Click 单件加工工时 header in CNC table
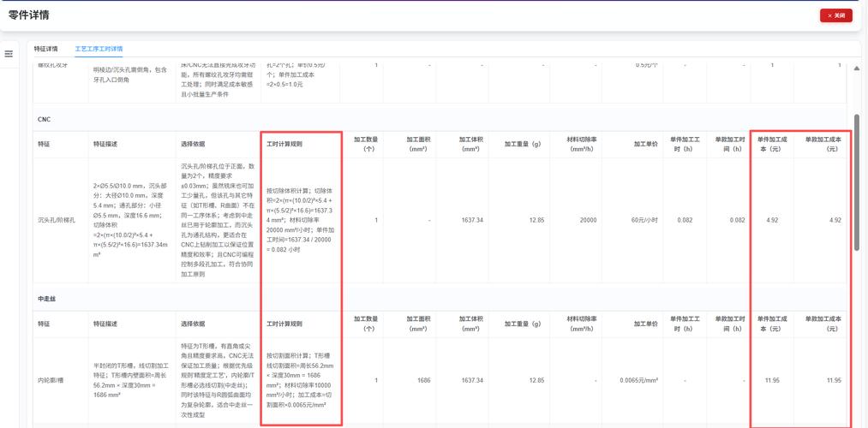868x428 pixels. pos(685,144)
